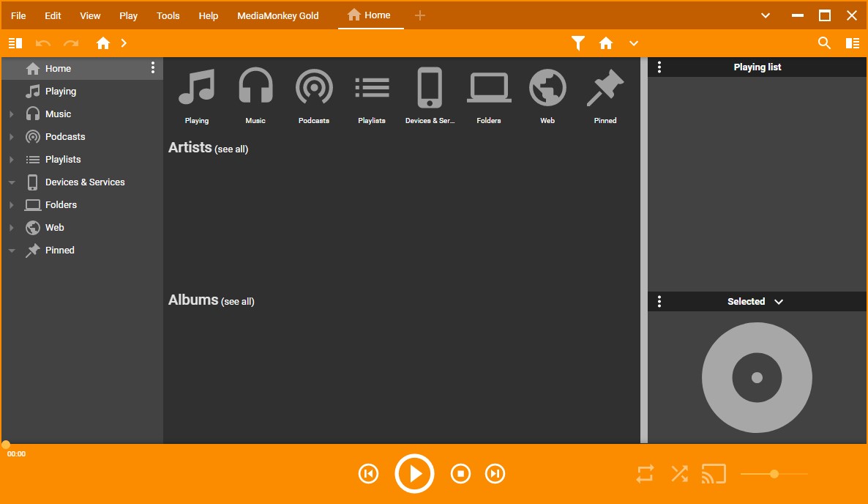Screen dimensions: 868x504
Task: Click Artists see all link
Action: pyautogui.click(x=231, y=149)
